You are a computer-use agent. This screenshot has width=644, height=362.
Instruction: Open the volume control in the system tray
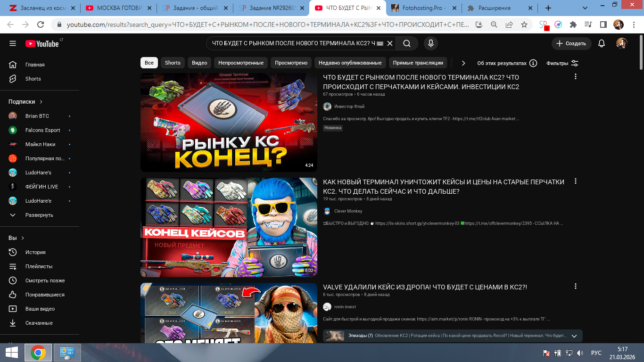pyautogui.click(x=580, y=353)
